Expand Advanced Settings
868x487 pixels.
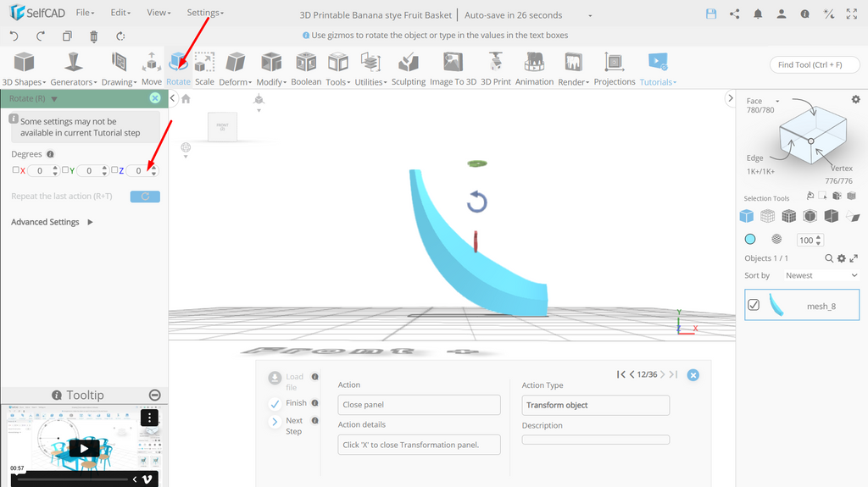[52, 222]
